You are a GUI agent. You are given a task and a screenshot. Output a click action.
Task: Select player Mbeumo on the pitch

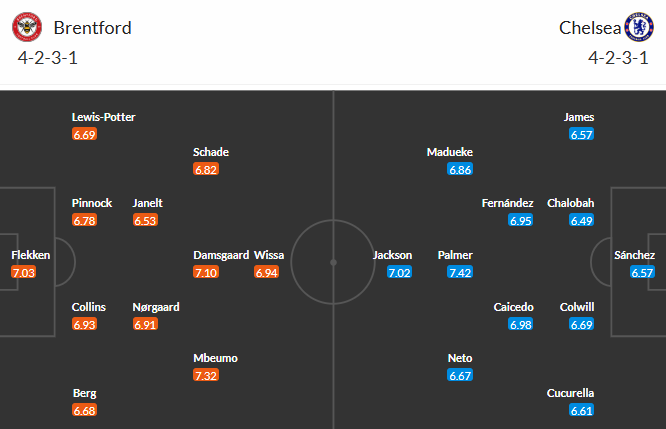[215, 358]
